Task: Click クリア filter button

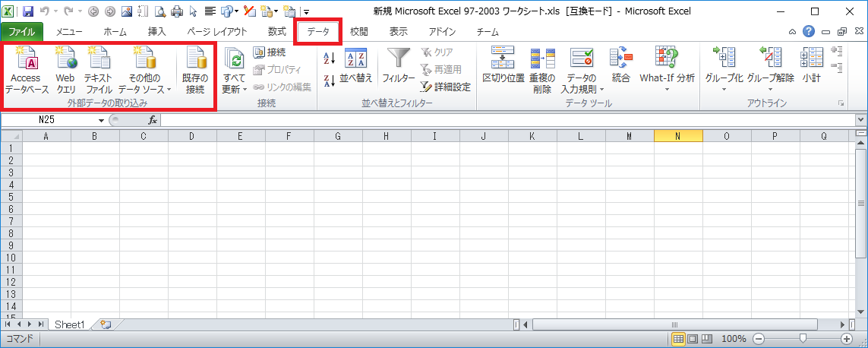Action: [436, 52]
